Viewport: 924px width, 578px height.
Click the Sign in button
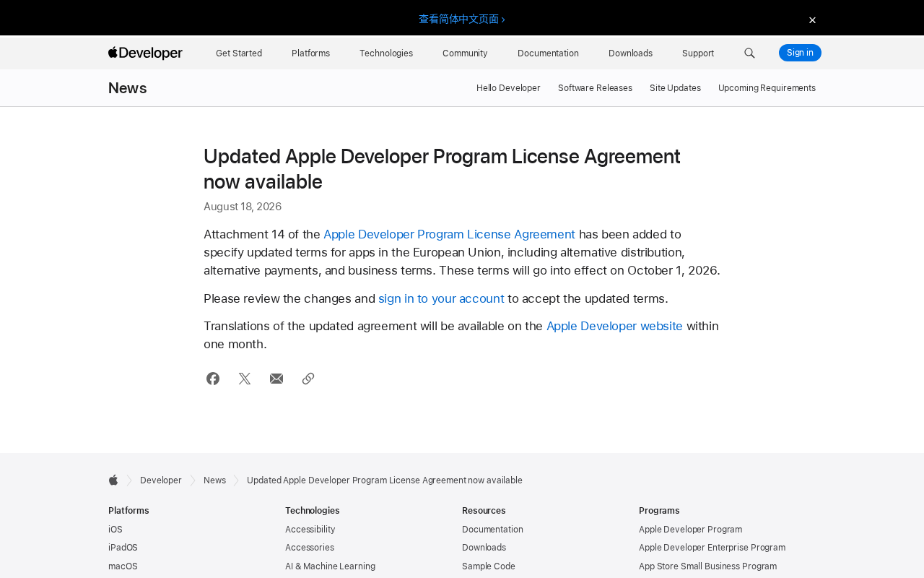click(800, 53)
